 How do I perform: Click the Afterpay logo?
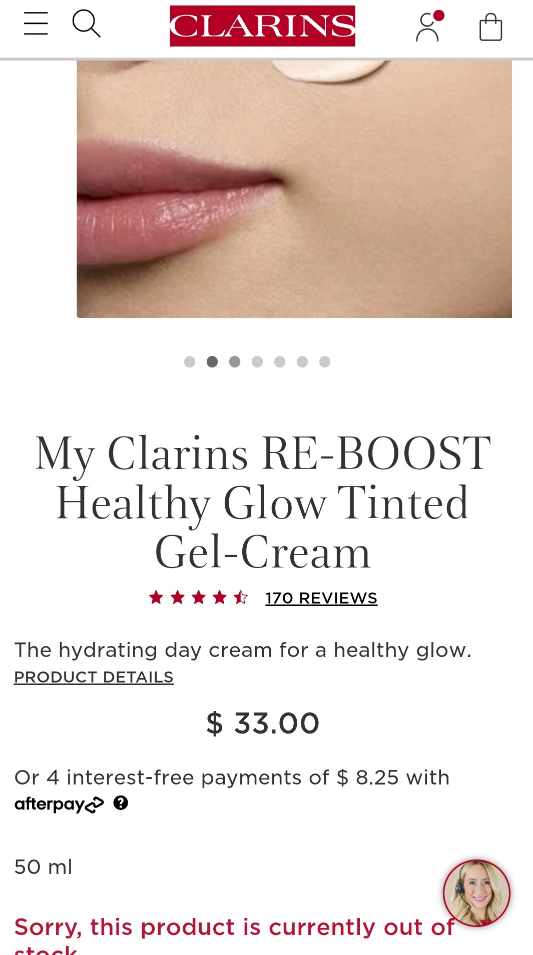click(x=59, y=805)
